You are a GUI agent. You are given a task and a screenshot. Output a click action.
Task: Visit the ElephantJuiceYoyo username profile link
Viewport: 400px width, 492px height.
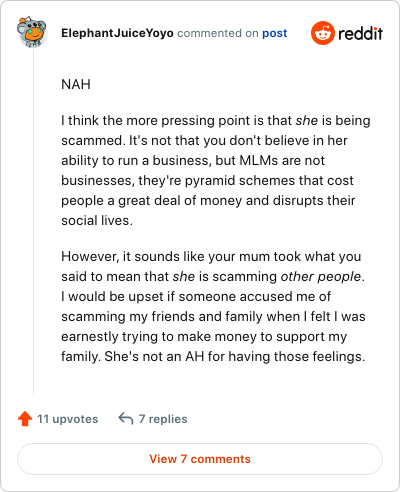point(117,33)
